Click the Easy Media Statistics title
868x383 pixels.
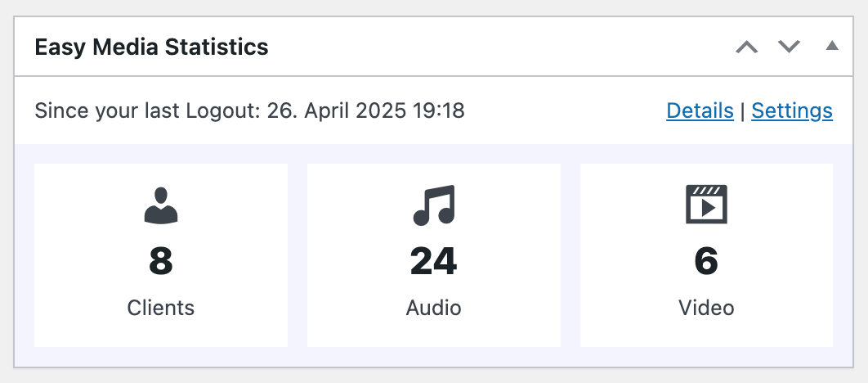(x=151, y=47)
